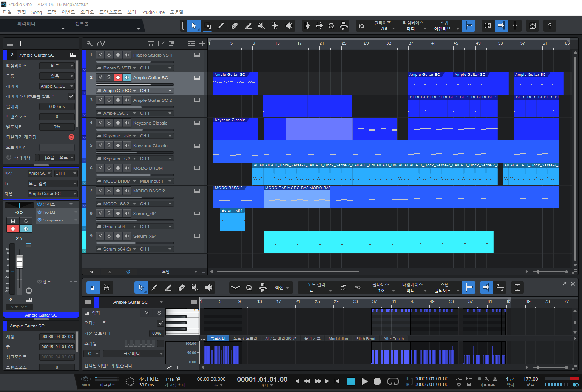This screenshot has height=392, width=582.
Task: Click the Pro EQ insert
Action: click(x=58, y=212)
